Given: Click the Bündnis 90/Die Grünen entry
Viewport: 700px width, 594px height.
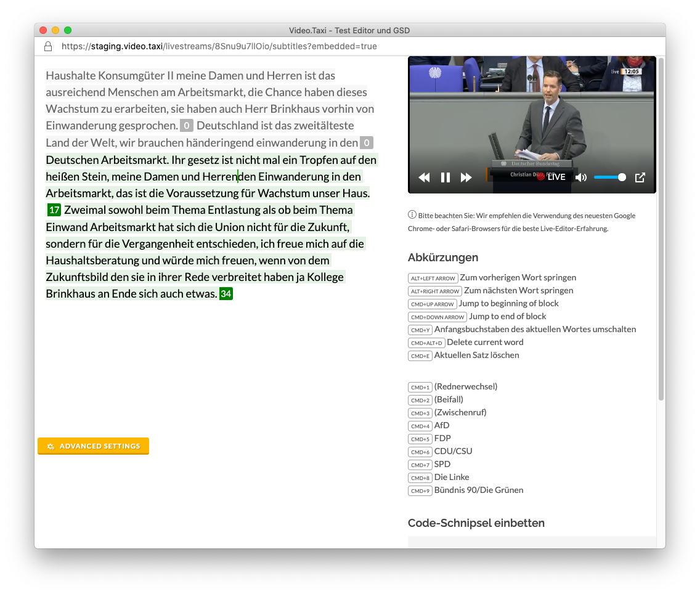Looking at the screenshot, I should pyautogui.click(x=479, y=490).
